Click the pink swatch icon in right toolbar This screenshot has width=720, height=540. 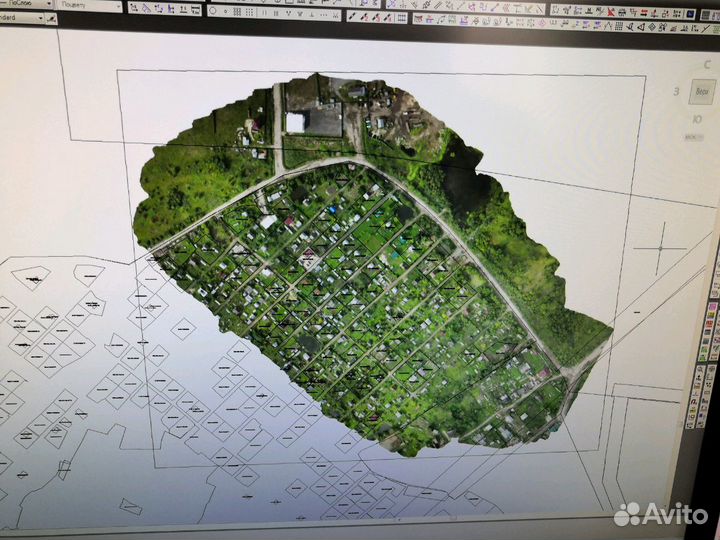712,307
